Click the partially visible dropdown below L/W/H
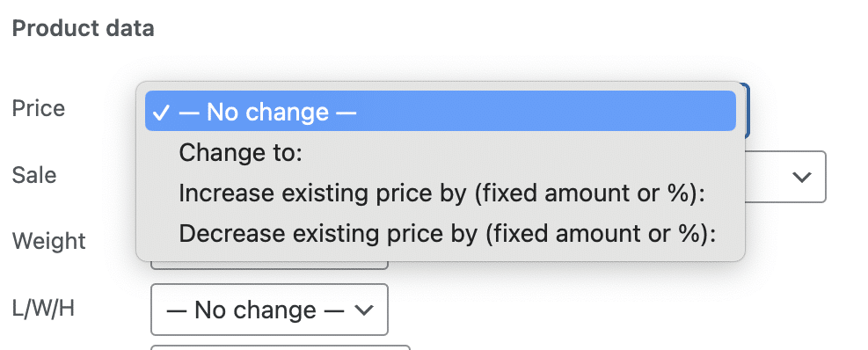Viewport: 868px width, 350px height. [281, 347]
